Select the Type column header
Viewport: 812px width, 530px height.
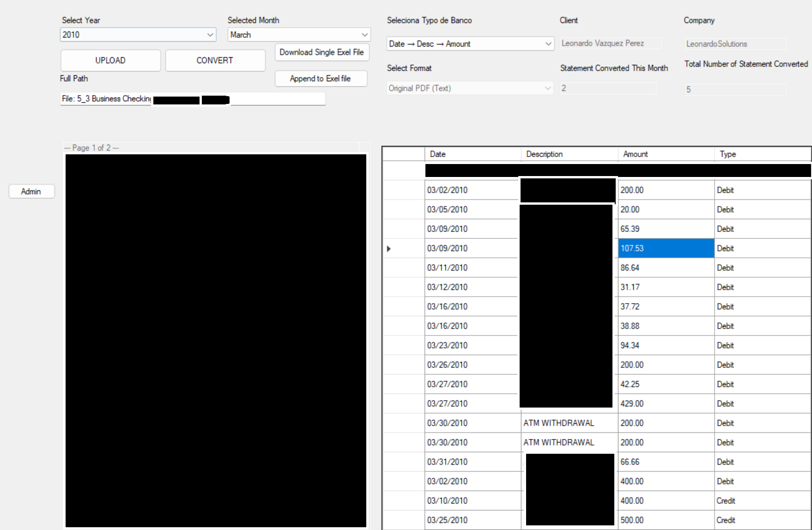click(763, 154)
